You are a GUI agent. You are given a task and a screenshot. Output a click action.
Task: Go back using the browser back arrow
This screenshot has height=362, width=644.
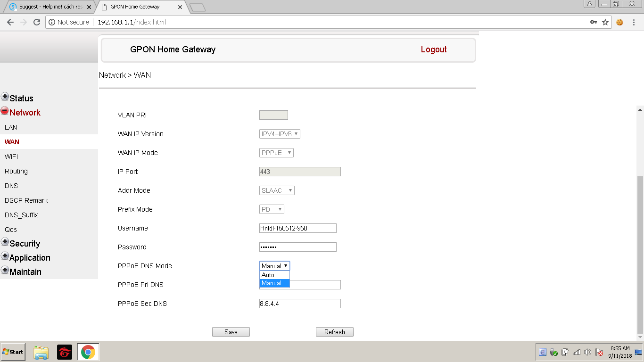10,22
